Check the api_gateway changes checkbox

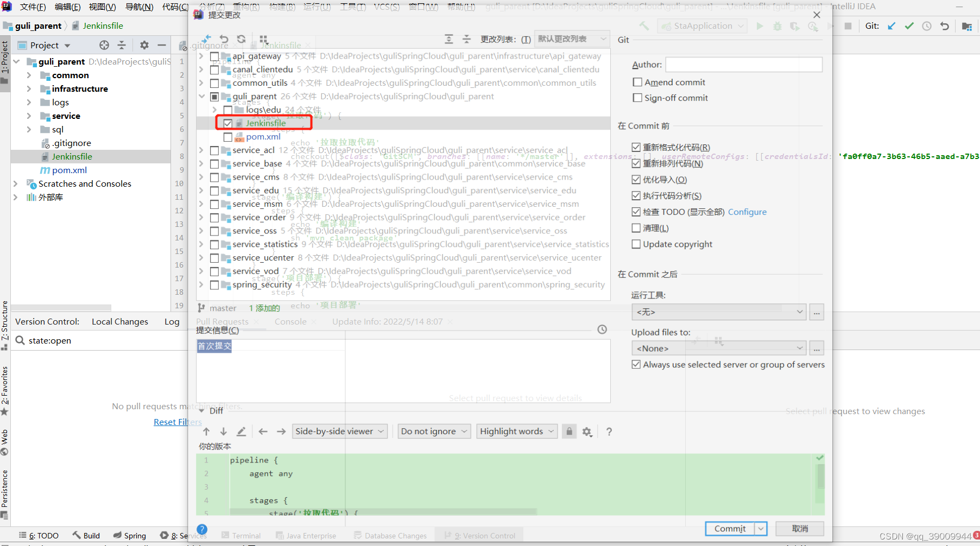[x=214, y=56]
